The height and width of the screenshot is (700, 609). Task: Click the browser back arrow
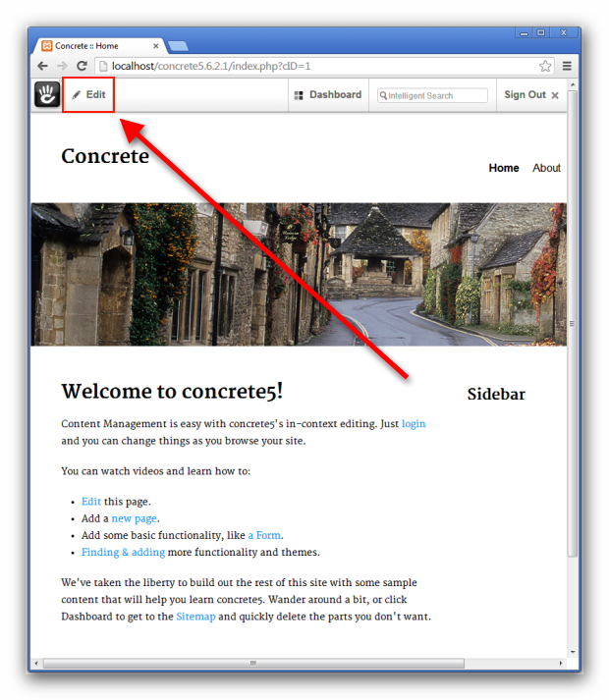click(x=42, y=66)
